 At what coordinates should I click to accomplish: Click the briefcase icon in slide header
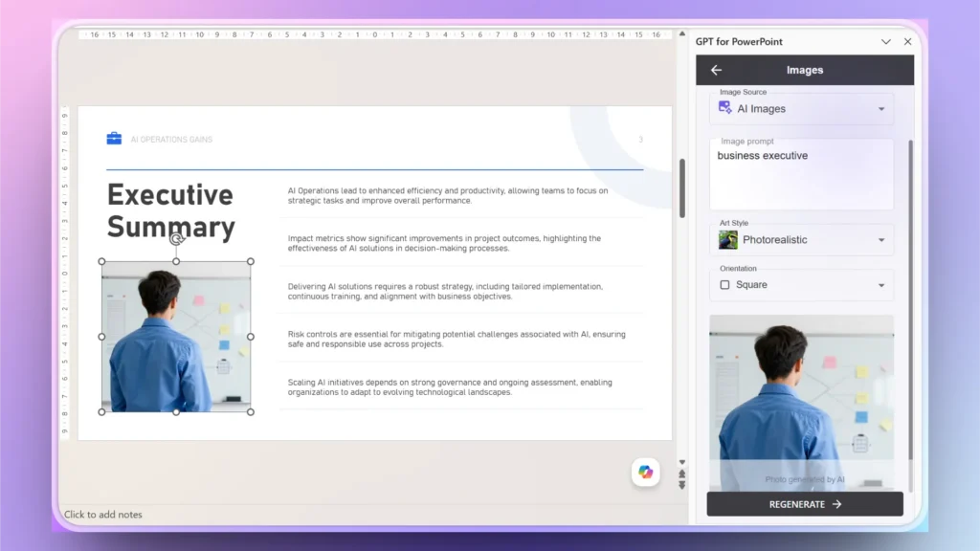pos(114,138)
